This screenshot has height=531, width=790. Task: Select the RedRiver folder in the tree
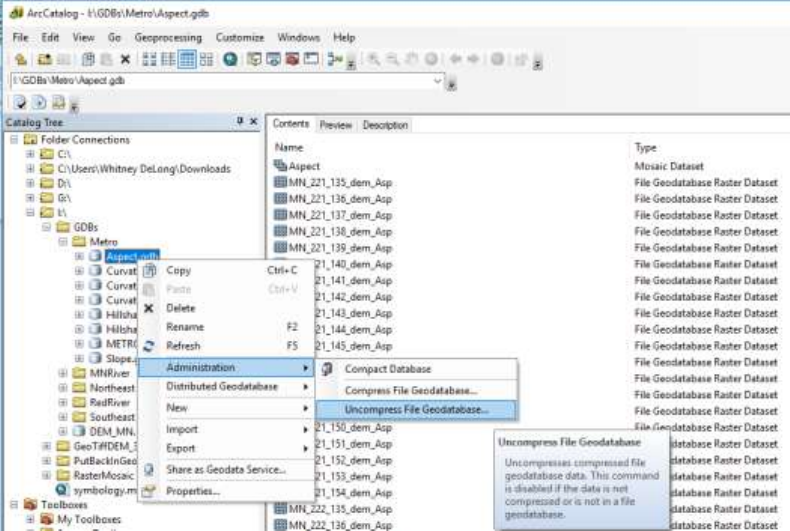point(109,403)
